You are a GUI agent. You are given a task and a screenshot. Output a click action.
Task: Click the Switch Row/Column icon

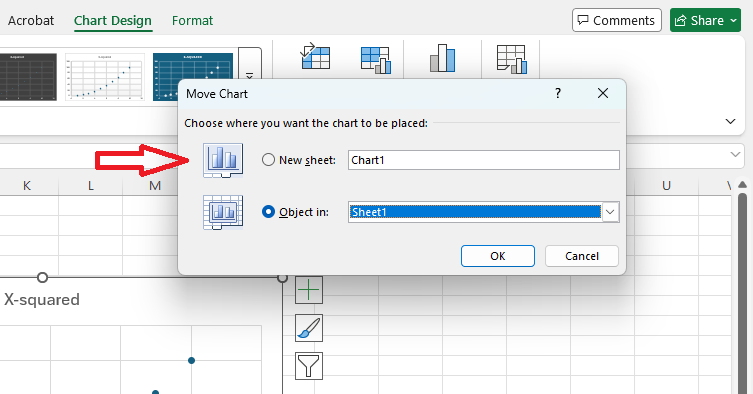(316, 56)
